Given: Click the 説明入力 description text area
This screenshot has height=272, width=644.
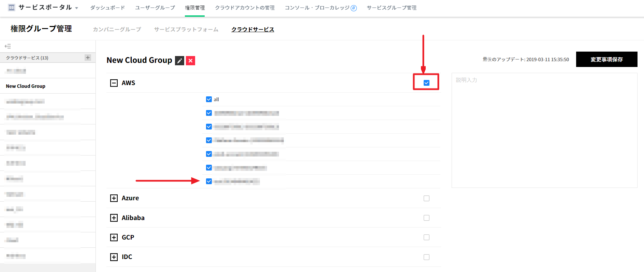Looking at the screenshot, I should click(x=544, y=130).
